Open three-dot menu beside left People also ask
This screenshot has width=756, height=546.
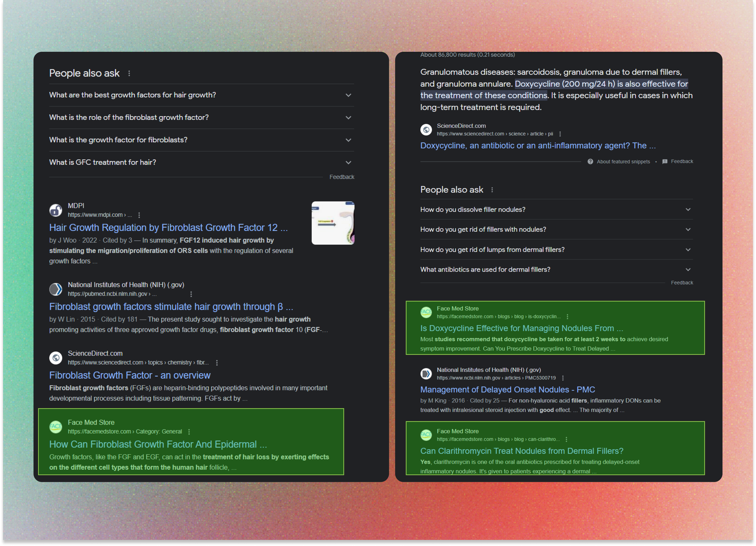click(x=129, y=73)
